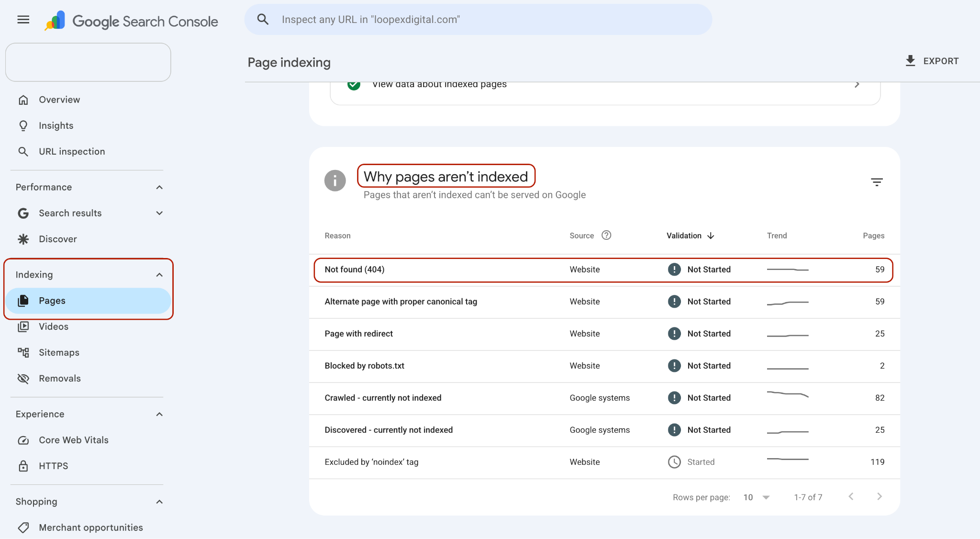Viewport: 980px width, 539px height.
Task: Click the info icon beside Why pages aren't indexed
Action: tap(335, 180)
